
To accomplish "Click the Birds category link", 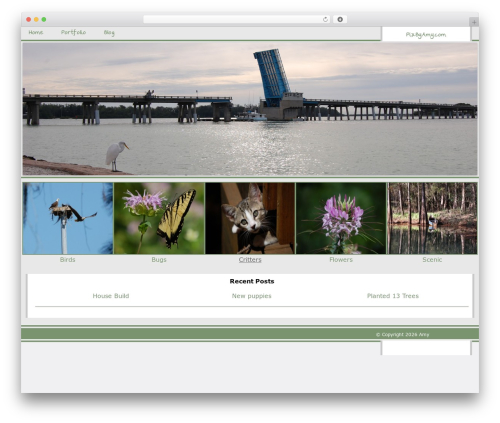I will pos(68,260).
